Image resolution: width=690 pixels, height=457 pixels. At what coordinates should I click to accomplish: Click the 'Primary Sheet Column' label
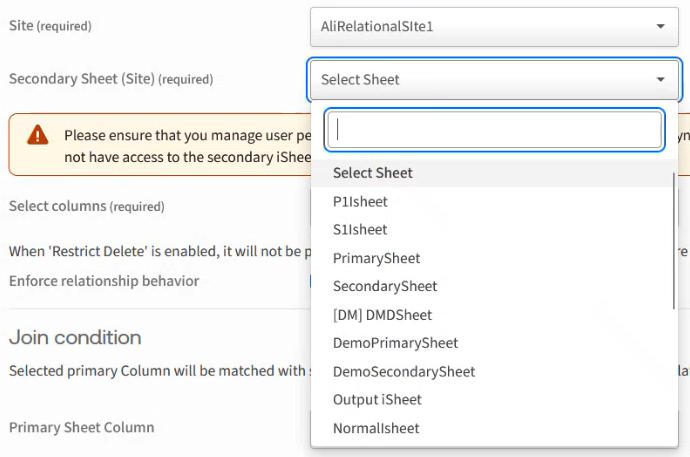coord(82,427)
